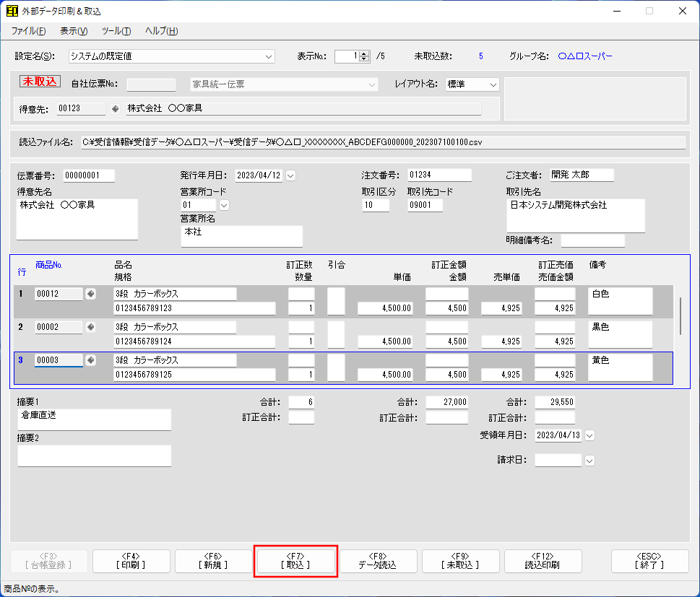Click the 明細備考名 input field

[x=592, y=240]
